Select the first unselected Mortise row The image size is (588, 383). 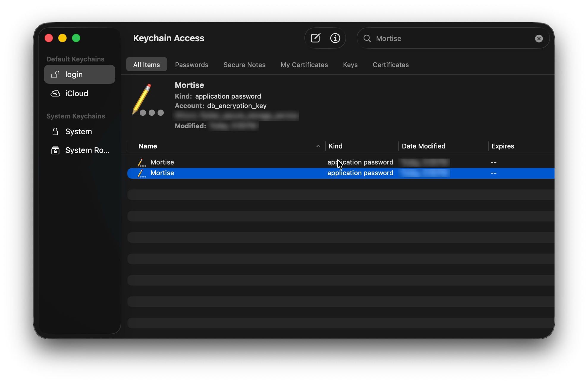tap(341, 162)
